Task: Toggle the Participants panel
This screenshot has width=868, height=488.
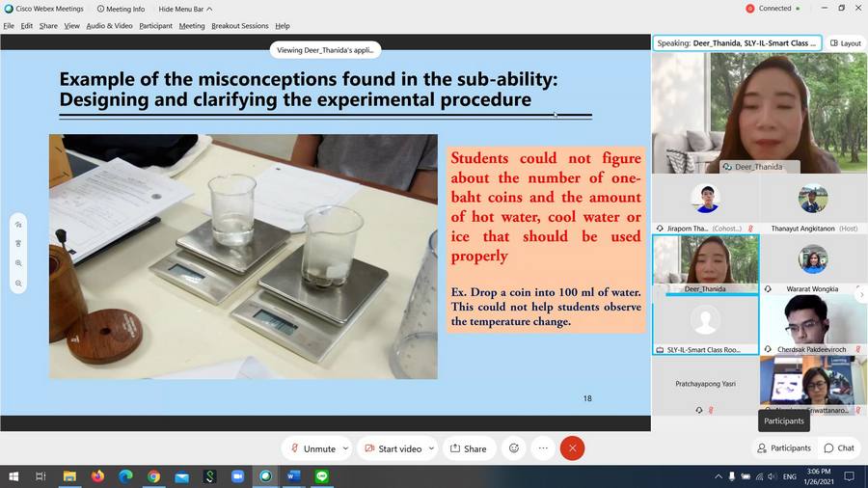Action: coord(783,447)
